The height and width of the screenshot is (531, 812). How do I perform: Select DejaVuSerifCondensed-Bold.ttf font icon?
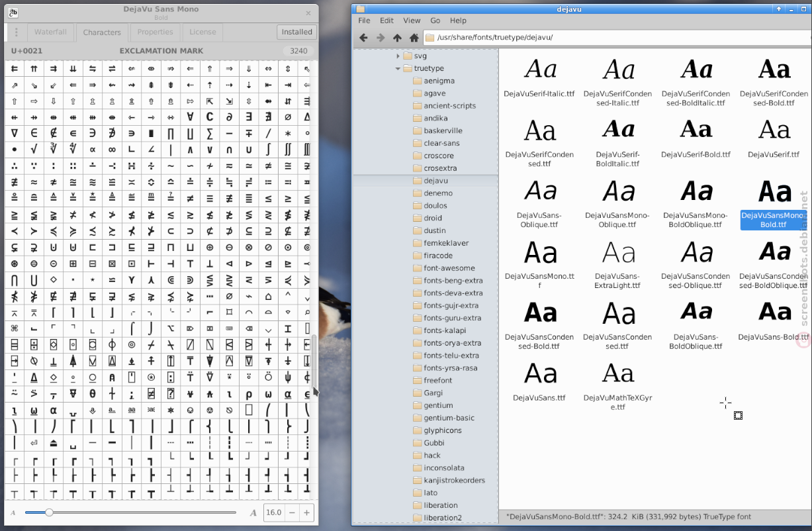(x=774, y=70)
